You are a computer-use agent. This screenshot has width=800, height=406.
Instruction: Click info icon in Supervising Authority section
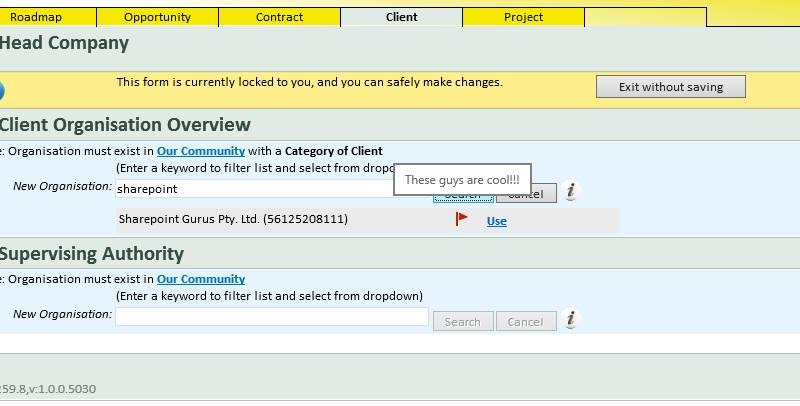pos(570,320)
